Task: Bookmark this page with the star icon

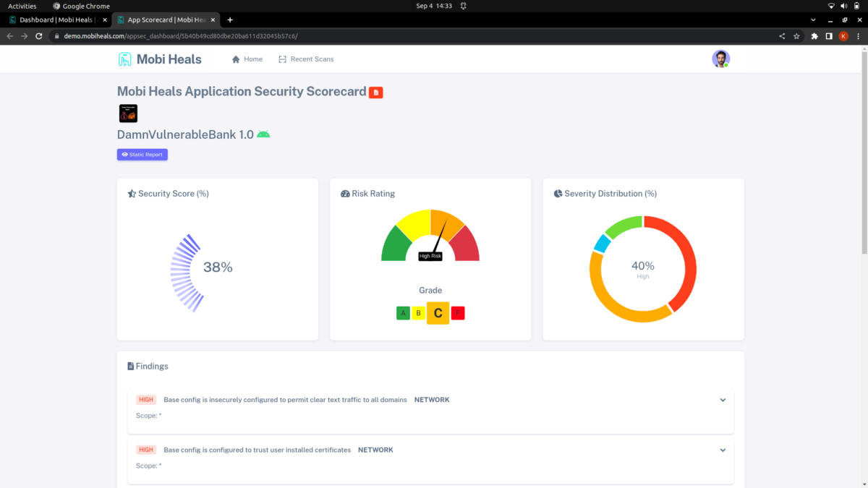Action: coord(796,36)
